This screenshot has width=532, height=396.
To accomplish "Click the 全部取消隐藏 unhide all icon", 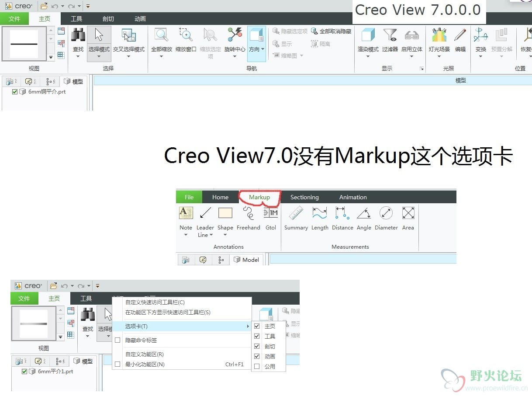I will click(x=314, y=31).
